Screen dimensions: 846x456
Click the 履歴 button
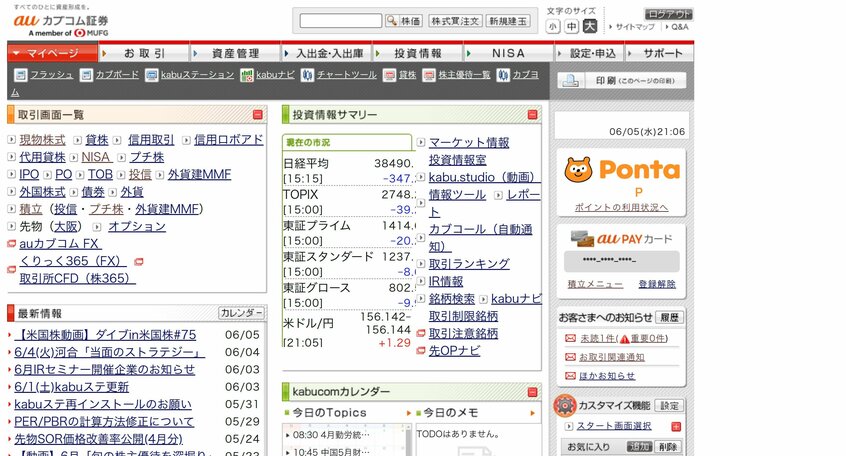click(x=670, y=317)
